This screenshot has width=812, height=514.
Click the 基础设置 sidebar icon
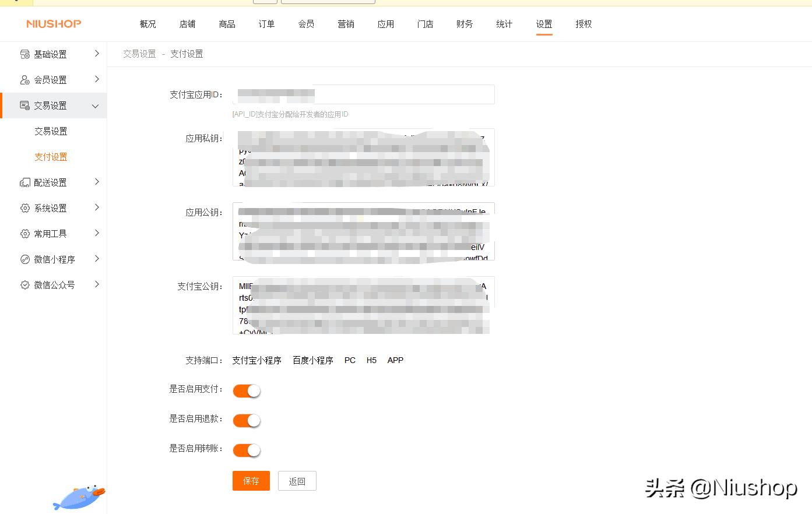point(24,54)
